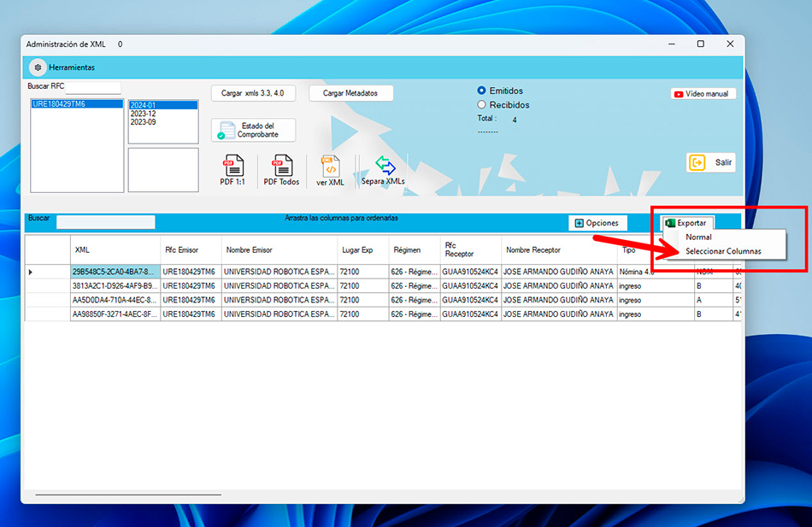
Task: Click the horizontal scrollbar at bottom
Action: click(128, 495)
